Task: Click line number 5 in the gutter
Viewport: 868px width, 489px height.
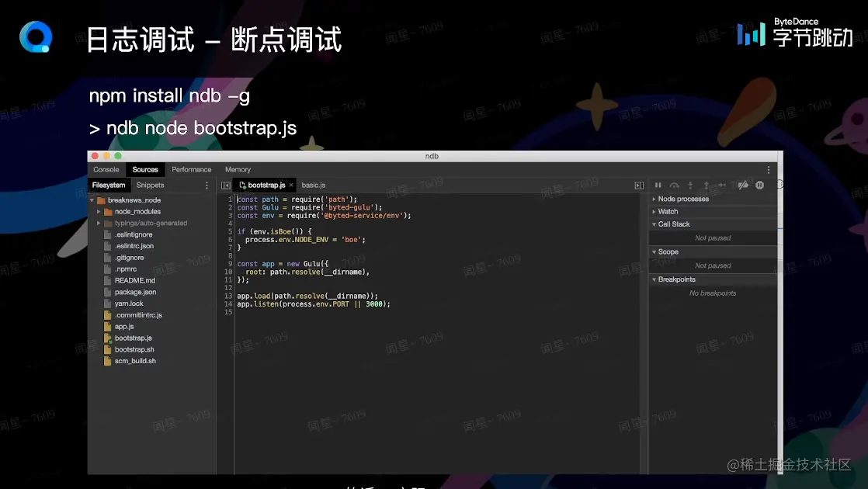Action: [x=231, y=232]
